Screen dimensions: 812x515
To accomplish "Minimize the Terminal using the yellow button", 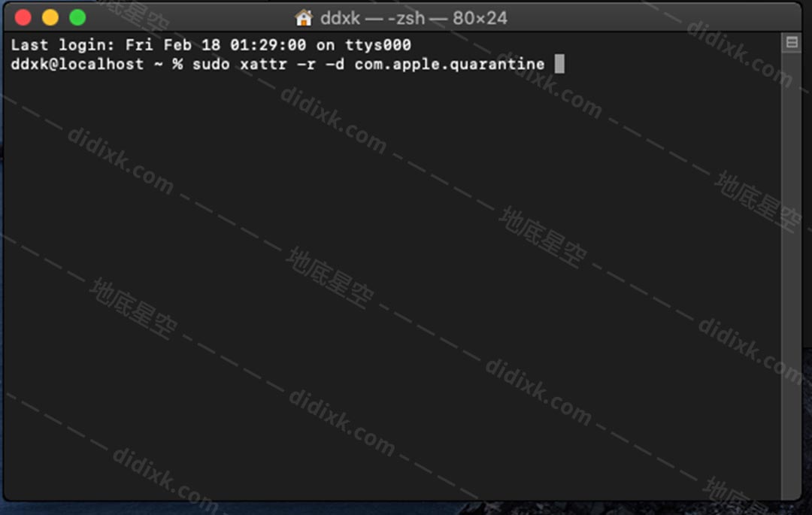I will (x=50, y=17).
